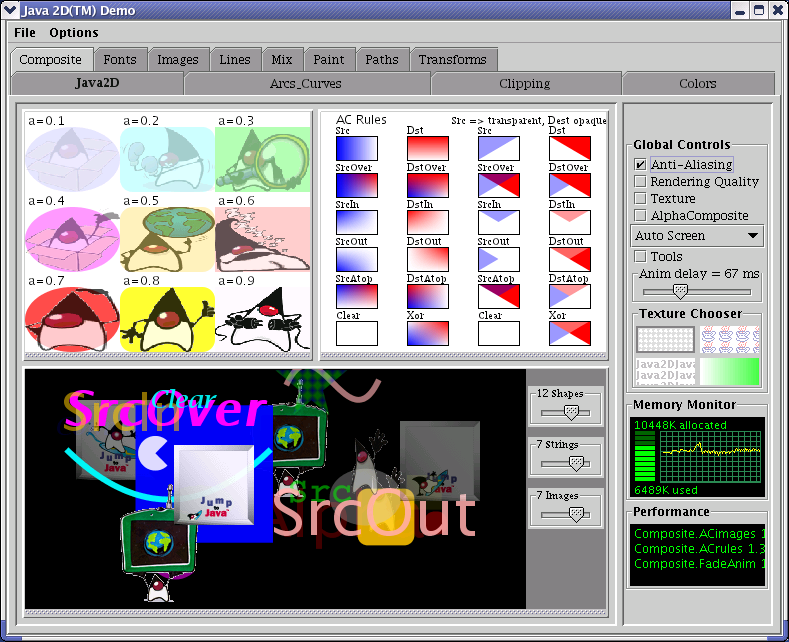This screenshot has height=642, width=789.
Task: Switch to the Fonts tab
Action: (120, 59)
